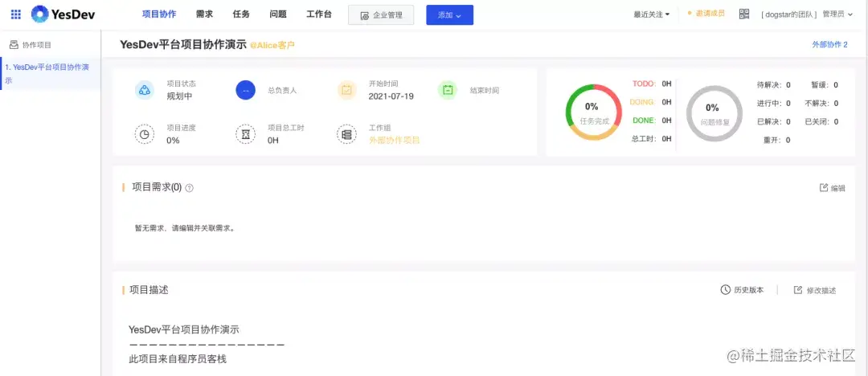Viewport: 868px width, 376px height.
Task: Open the 工作台 menu
Action: (319, 14)
